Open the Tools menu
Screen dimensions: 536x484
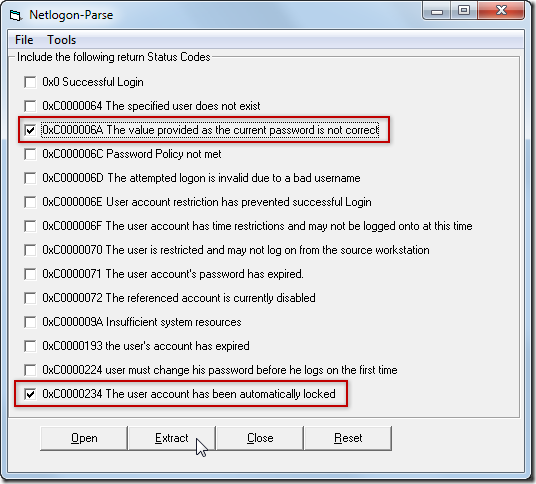(62, 40)
